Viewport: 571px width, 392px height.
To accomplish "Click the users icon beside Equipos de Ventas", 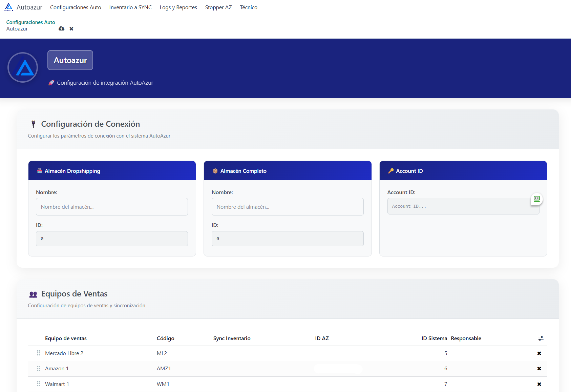I will point(33,294).
